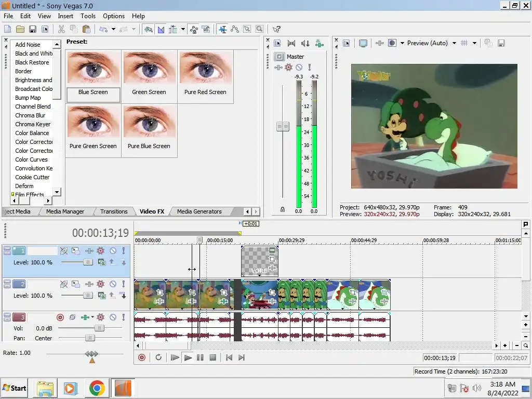Solo video track 2
The width and height of the screenshot is (532, 399).
tap(124, 284)
